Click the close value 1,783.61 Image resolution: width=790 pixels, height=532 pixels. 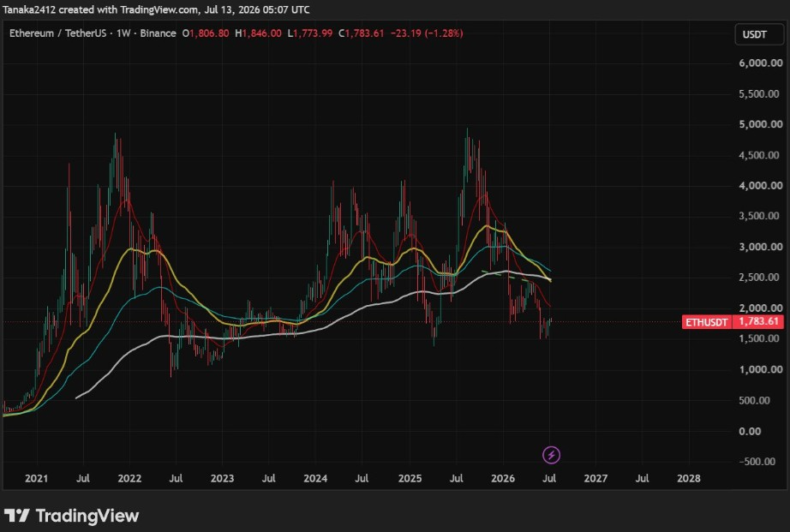click(365, 33)
